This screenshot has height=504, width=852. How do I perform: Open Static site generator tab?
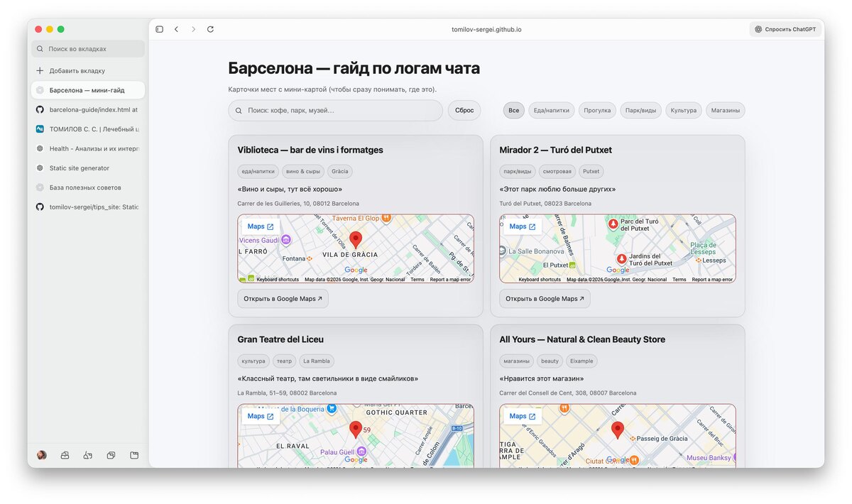(88, 168)
